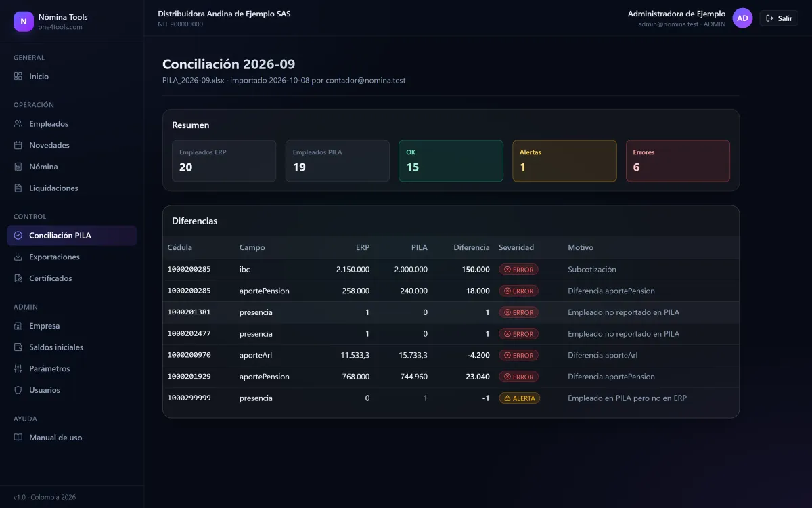
Task: Click the "Empleado en PILA pero no en ERP" motive
Action: click(x=627, y=398)
